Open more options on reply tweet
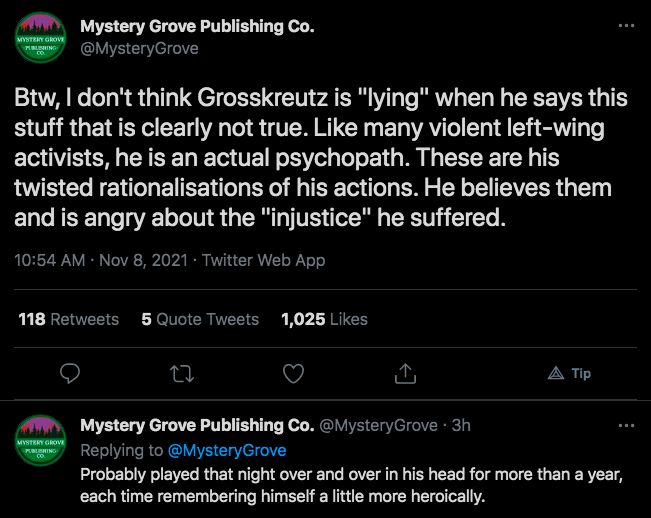 [626, 425]
